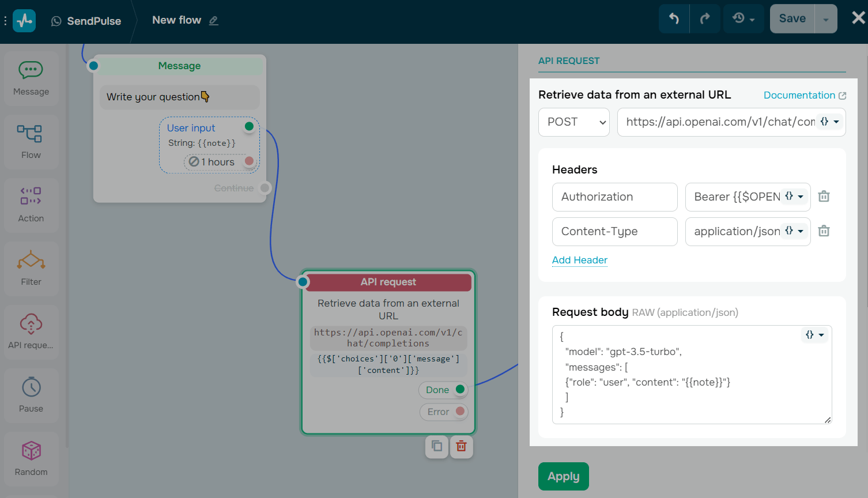Select the Action block in the sidebar
The width and height of the screenshot is (868, 498).
click(x=31, y=205)
